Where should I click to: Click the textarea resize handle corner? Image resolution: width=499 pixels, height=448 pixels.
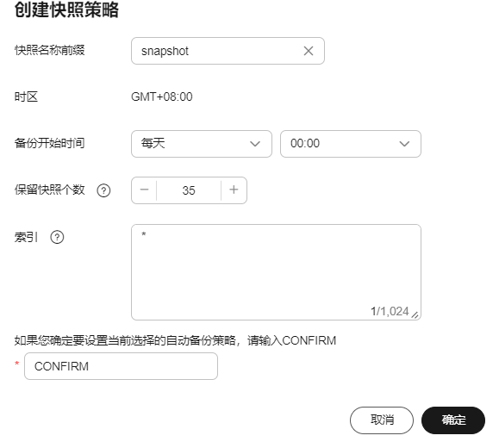415,314
